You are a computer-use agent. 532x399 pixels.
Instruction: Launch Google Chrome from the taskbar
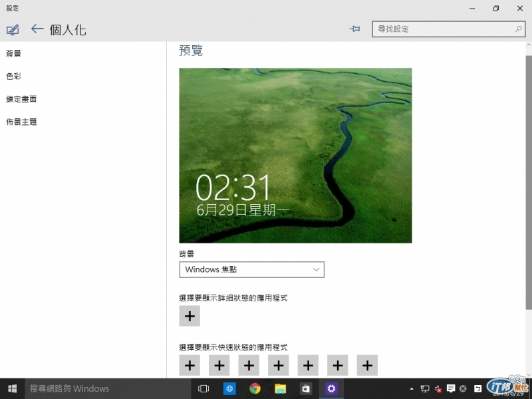click(x=255, y=389)
